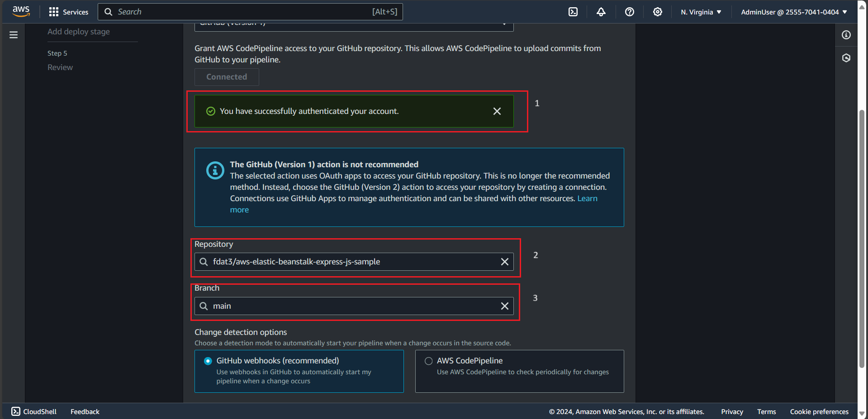Open the settings gear menu
This screenshot has height=419, width=868.
pos(658,12)
